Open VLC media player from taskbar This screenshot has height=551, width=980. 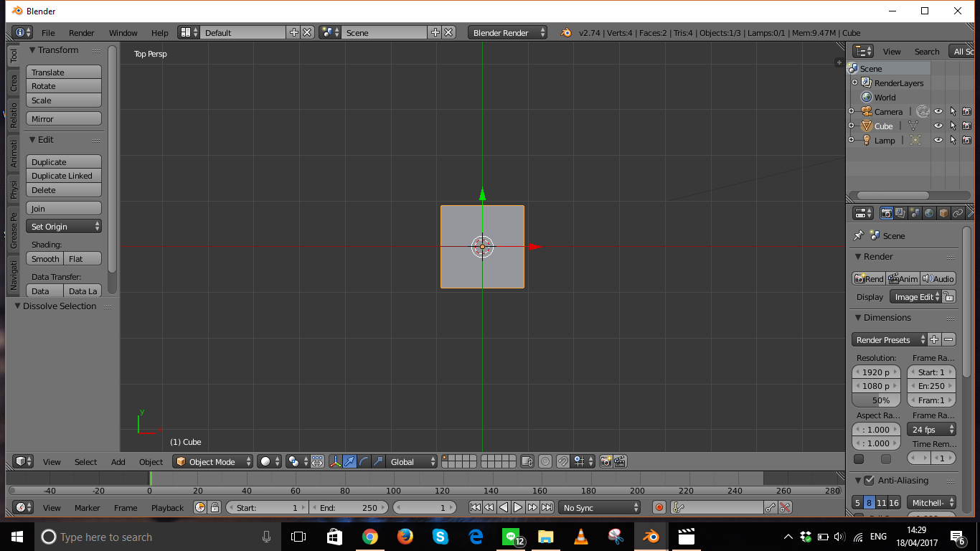(x=580, y=536)
